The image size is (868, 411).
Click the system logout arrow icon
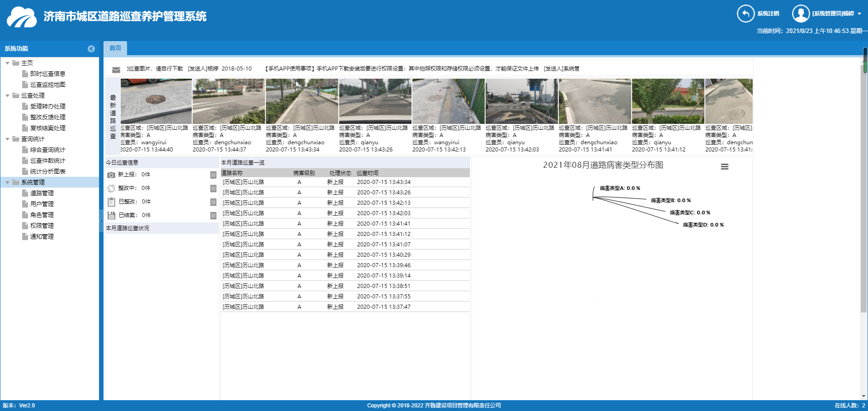tap(745, 14)
